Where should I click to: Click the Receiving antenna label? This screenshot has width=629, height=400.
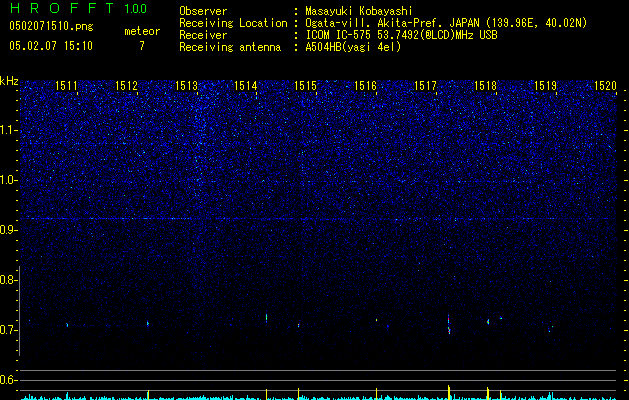[x=230, y=47]
